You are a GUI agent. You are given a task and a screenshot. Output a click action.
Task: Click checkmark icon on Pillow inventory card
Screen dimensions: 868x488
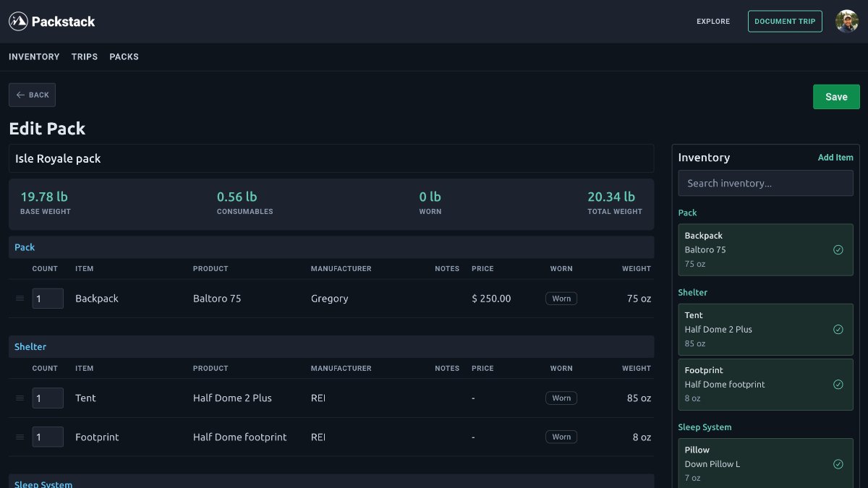point(838,464)
